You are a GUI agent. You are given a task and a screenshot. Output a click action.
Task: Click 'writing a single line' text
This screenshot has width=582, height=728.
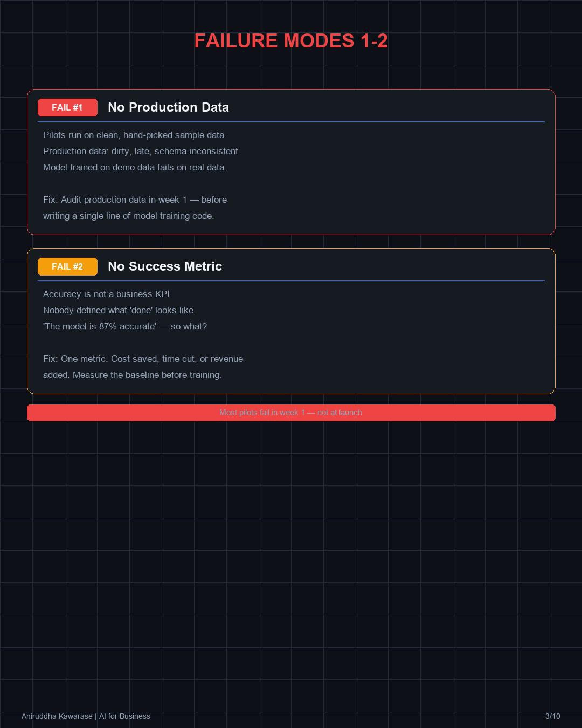click(129, 216)
